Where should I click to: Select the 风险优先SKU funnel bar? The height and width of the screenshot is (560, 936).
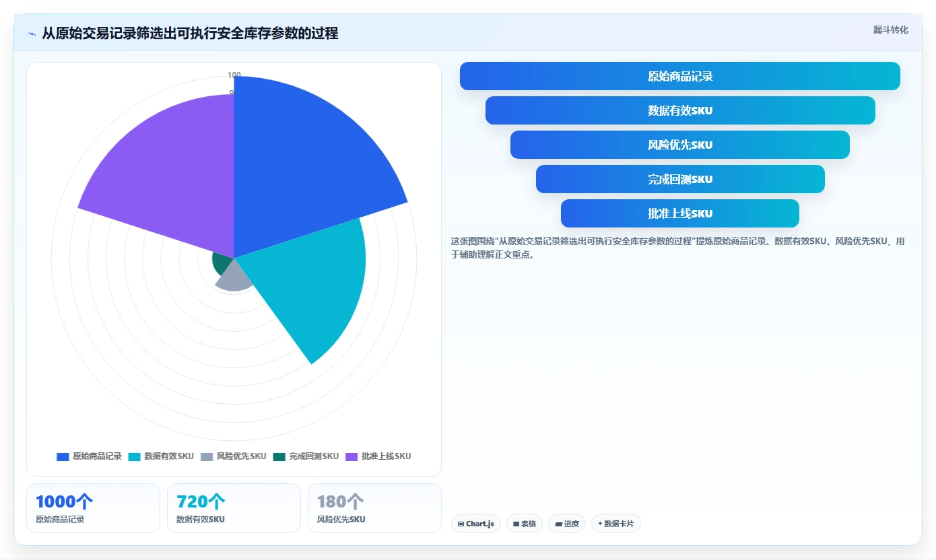pos(680,145)
